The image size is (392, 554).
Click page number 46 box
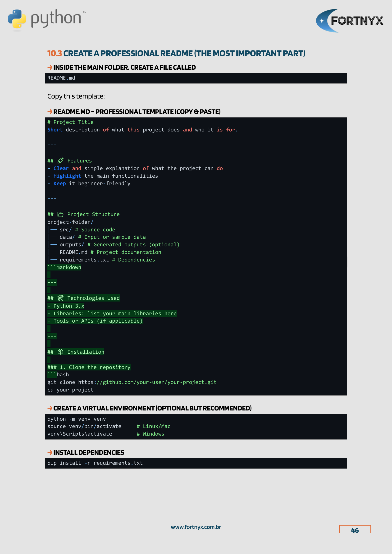coord(355,530)
